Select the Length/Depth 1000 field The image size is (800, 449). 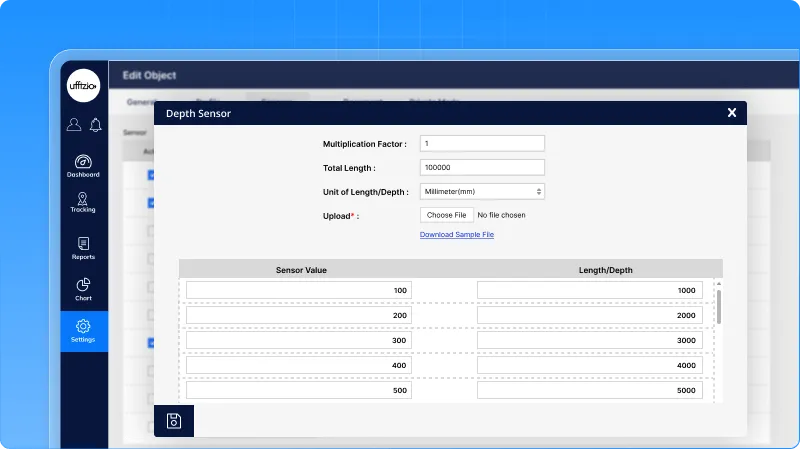589,290
